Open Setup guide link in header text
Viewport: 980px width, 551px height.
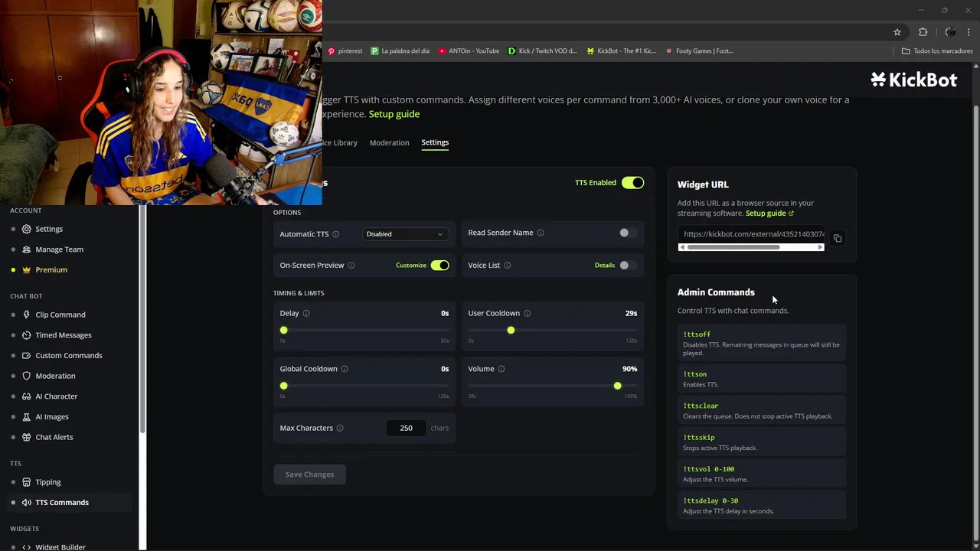(394, 114)
